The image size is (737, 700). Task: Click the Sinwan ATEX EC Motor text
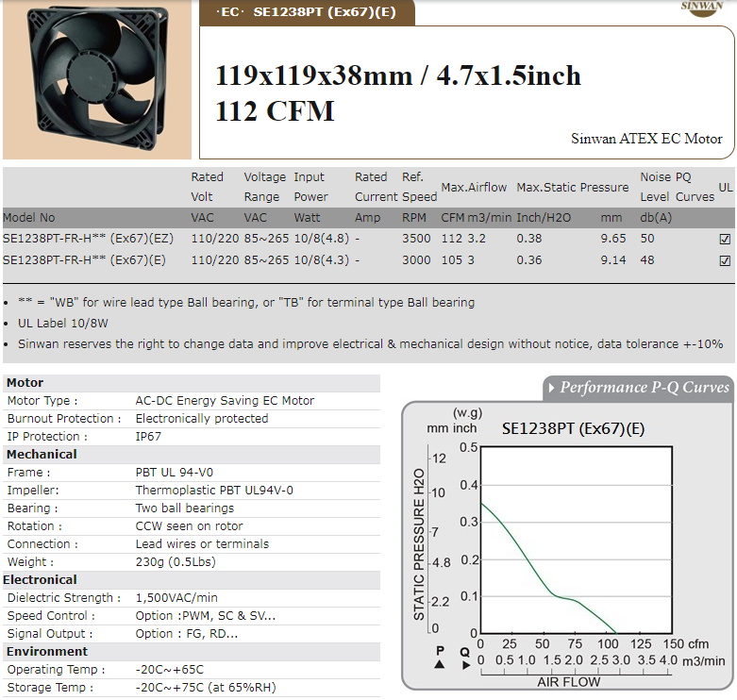click(x=646, y=139)
